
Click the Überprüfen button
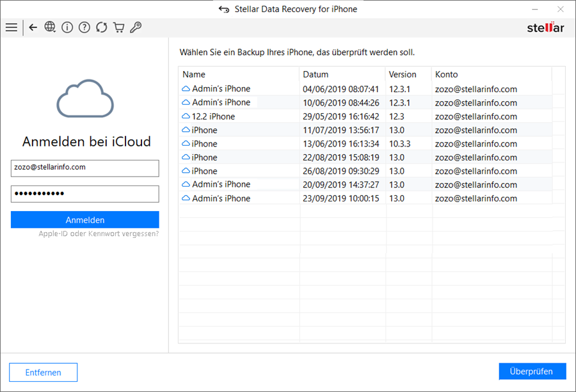(532, 372)
